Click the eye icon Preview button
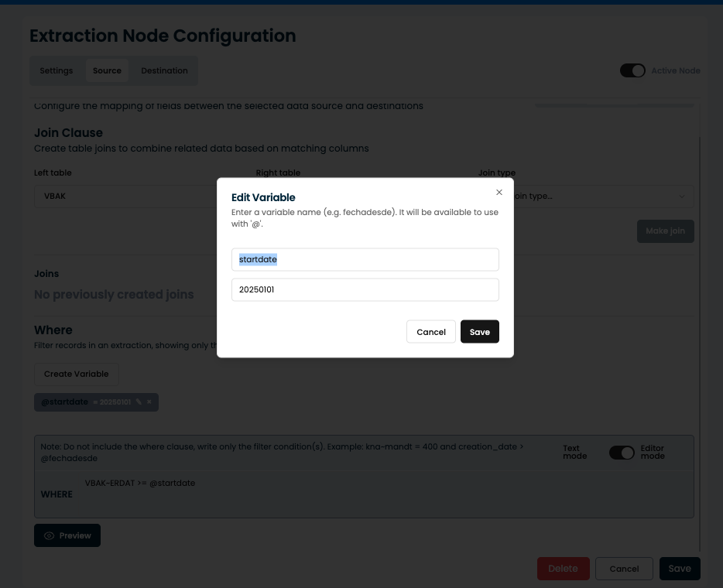 (67, 535)
